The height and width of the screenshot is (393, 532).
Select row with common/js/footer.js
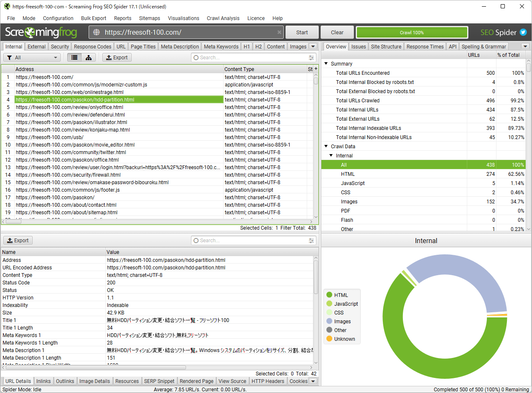coord(157,190)
